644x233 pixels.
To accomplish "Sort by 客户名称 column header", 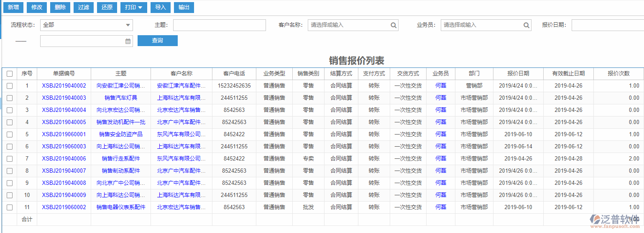I will click(181, 73).
